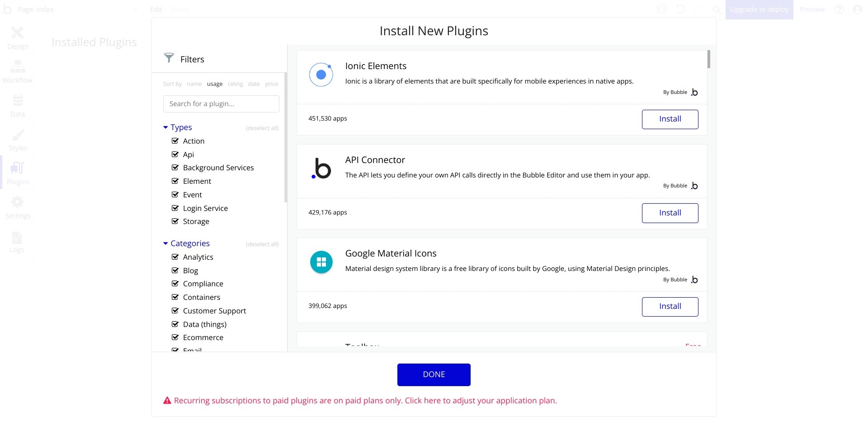Image resolution: width=868 pixels, height=448 pixels.
Task: Click the plugin list scrollbar thumb
Action: point(709,59)
